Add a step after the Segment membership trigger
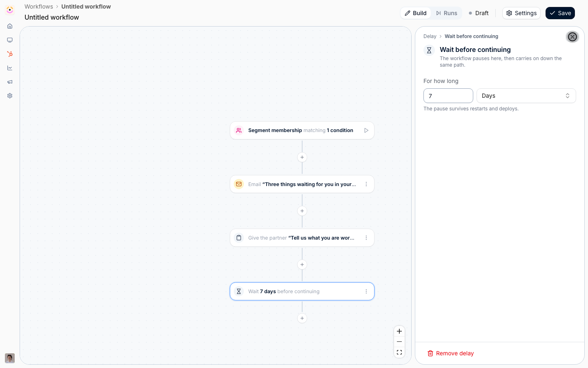The width and height of the screenshot is (588, 368). [x=302, y=157]
